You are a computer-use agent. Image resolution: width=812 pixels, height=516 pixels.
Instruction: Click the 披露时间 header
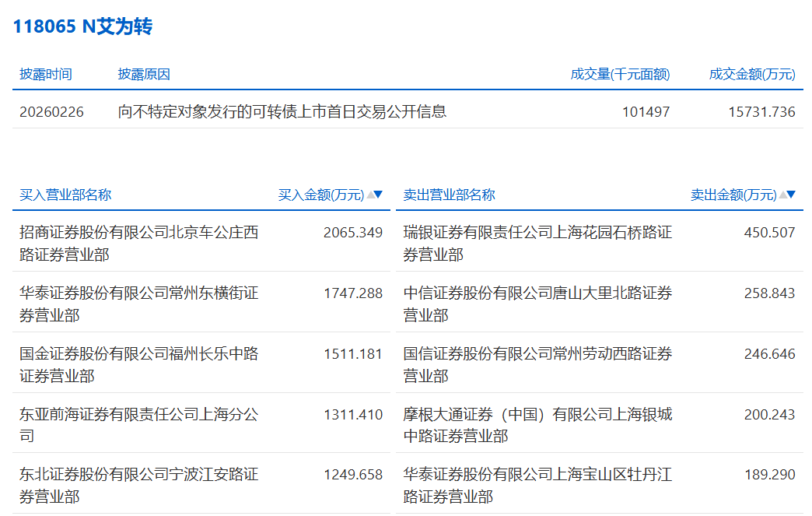(x=46, y=75)
